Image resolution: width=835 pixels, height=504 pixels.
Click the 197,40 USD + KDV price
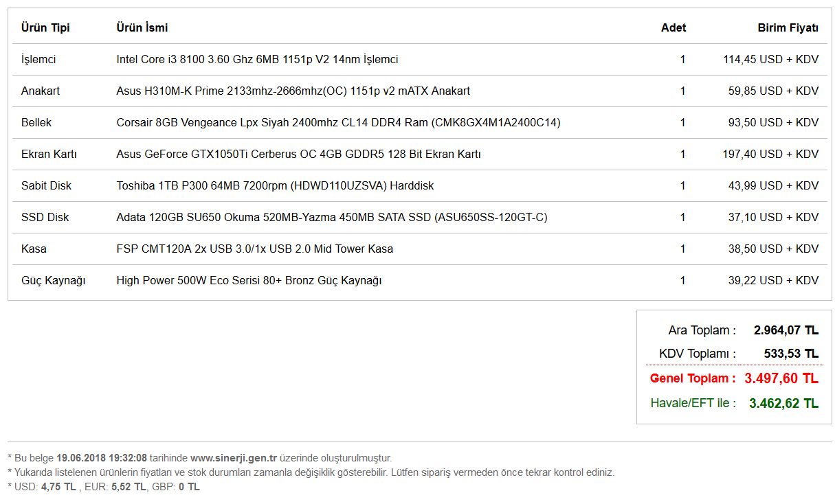pyautogui.click(x=771, y=154)
